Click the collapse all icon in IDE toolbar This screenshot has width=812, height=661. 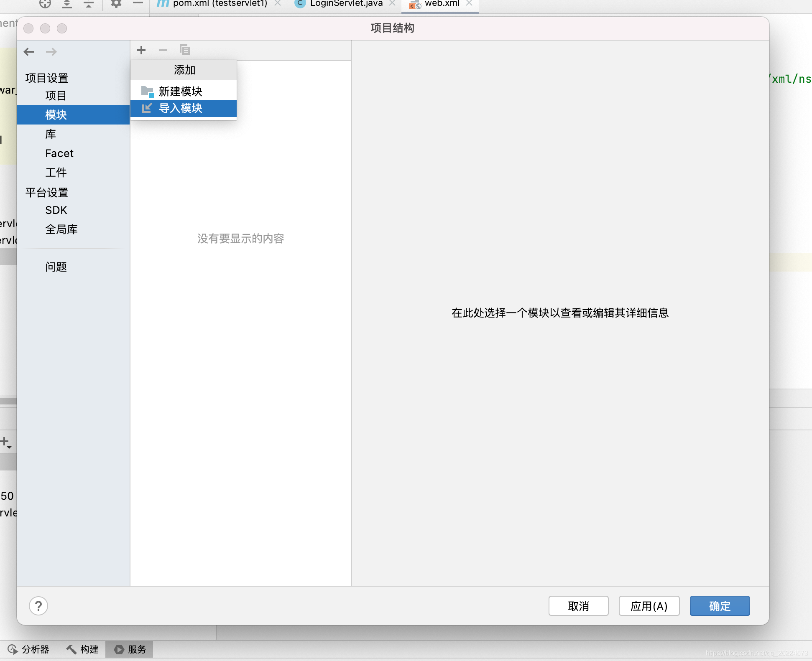pos(89,4)
